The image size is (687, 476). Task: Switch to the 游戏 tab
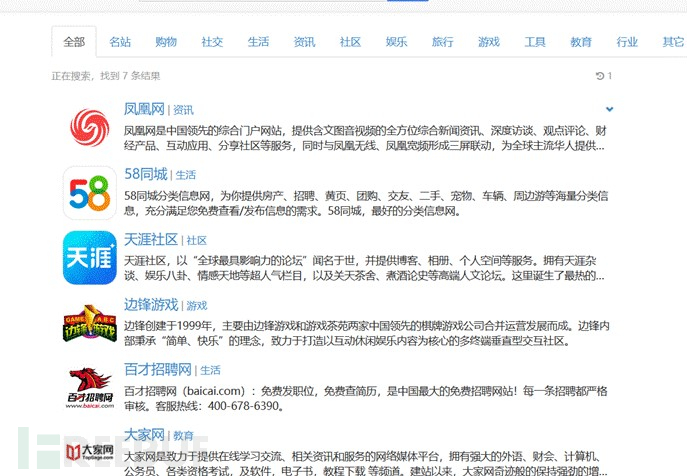click(489, 42)
